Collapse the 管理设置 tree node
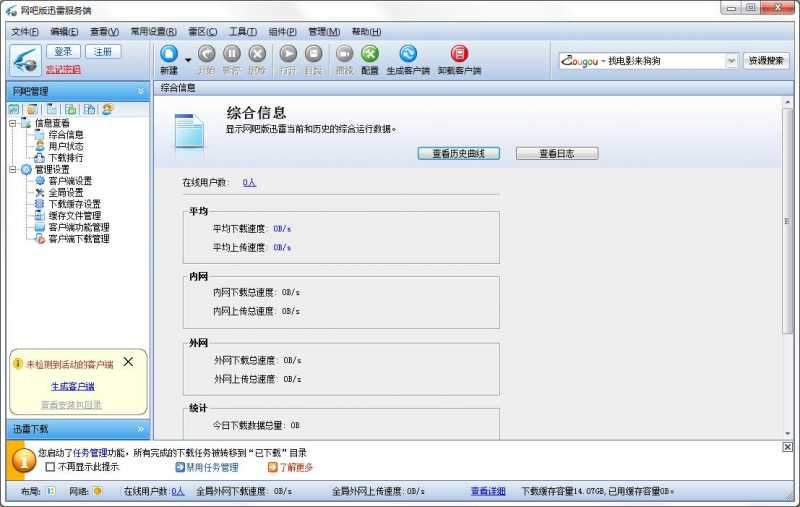This screenshot has height=507, width=800. point(13,169)
